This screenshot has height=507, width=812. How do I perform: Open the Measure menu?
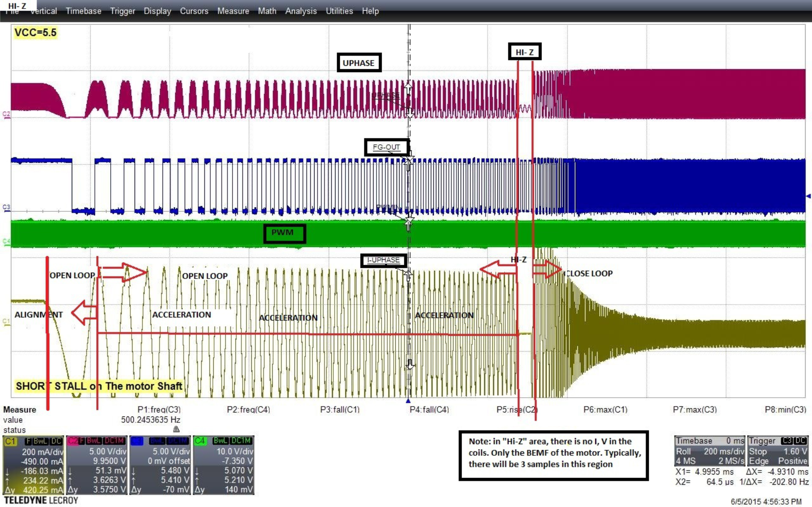233,11
